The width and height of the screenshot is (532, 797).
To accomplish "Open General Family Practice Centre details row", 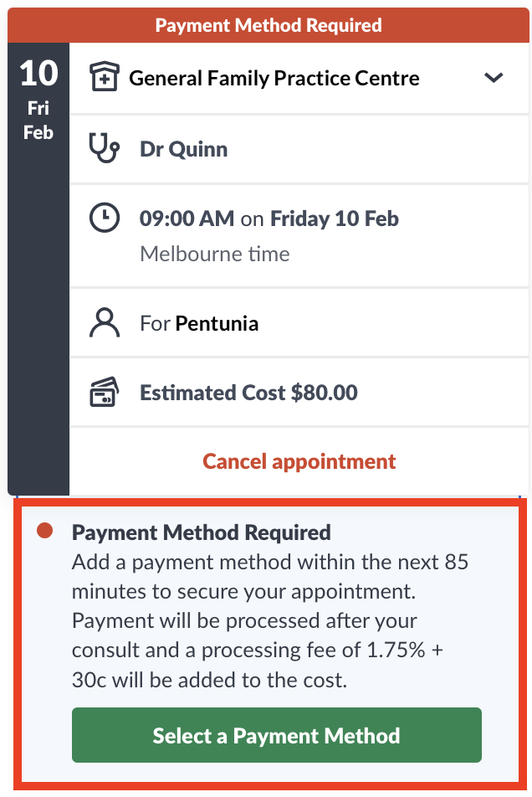I will pyautogui.click(x=299, y=79).
